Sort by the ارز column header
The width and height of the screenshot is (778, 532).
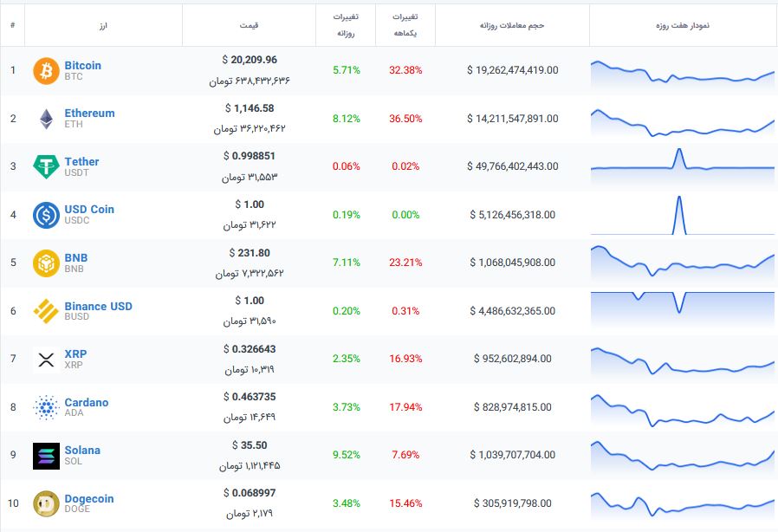tap(103, 25)
